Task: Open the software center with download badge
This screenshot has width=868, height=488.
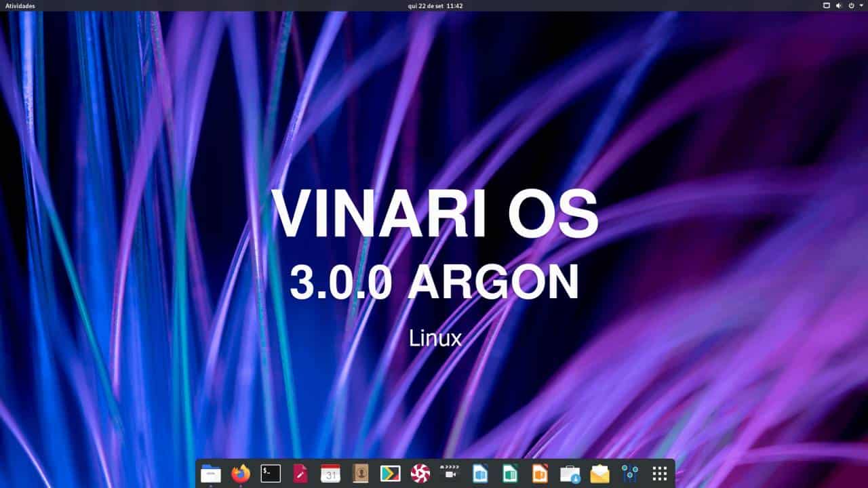Action: (570, 474)
